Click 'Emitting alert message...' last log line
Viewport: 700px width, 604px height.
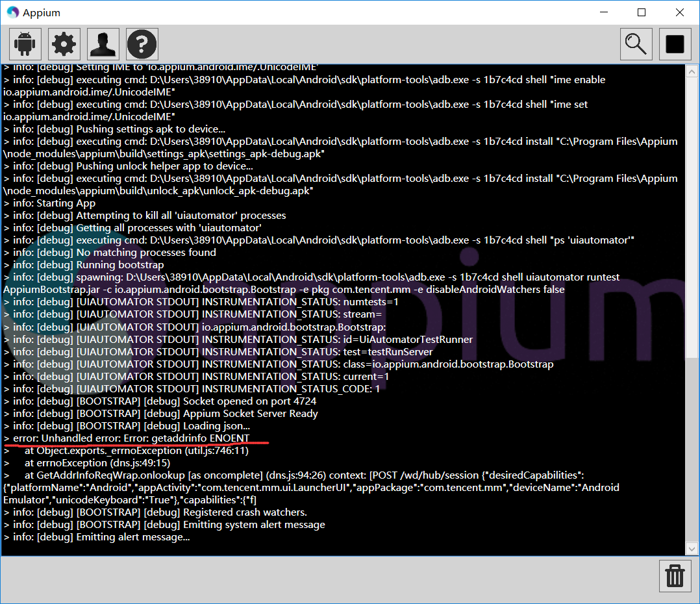[x=97, y=537]
